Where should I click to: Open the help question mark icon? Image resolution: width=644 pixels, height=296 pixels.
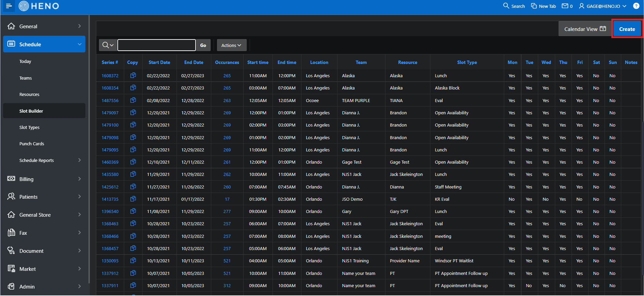tap(636, 6)
